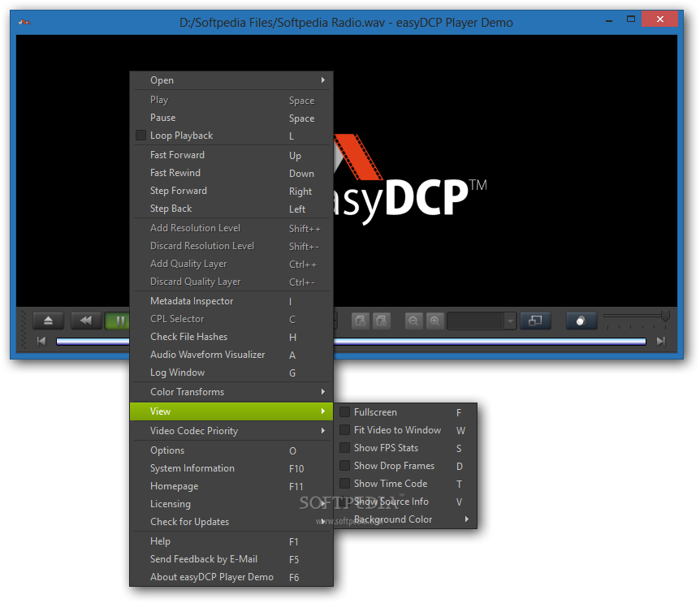The image size is (700, 603).
Task: Expand the Background Color submenu
Action: point(405,519)
